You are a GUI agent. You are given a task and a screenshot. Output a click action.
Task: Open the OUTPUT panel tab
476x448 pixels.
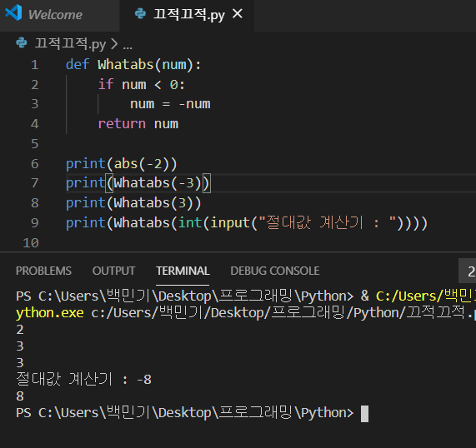(x=113, y=271)
